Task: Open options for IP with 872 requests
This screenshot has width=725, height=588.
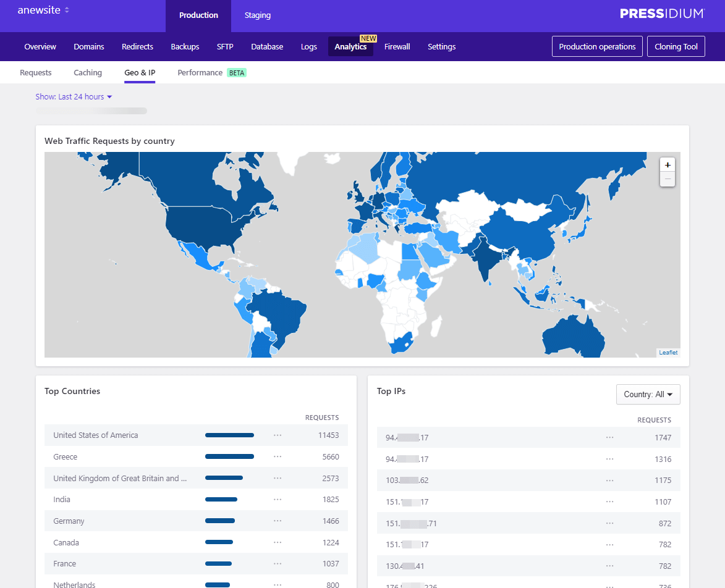Action: coord(610,523)
